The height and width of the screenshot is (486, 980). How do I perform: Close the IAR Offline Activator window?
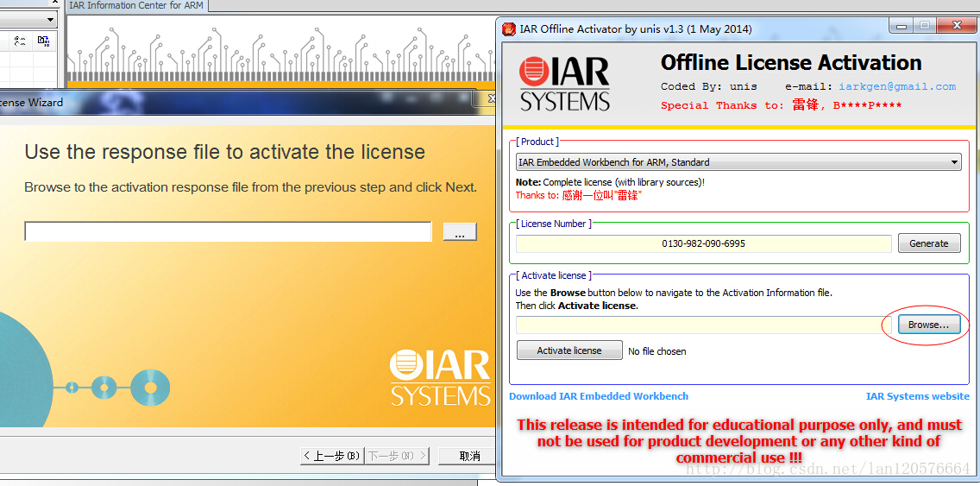coord(957,26)
